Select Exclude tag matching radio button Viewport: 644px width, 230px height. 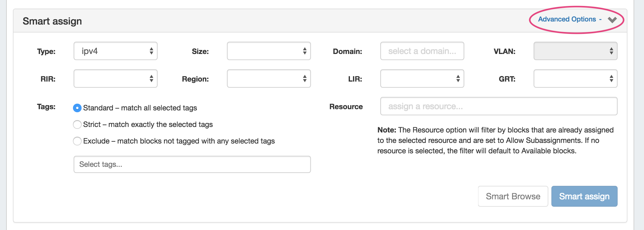click(x=77, y=141)
